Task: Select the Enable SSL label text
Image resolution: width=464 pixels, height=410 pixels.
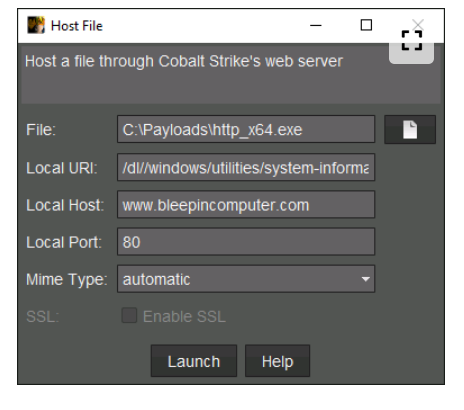Action: click(x=184, y=316)
